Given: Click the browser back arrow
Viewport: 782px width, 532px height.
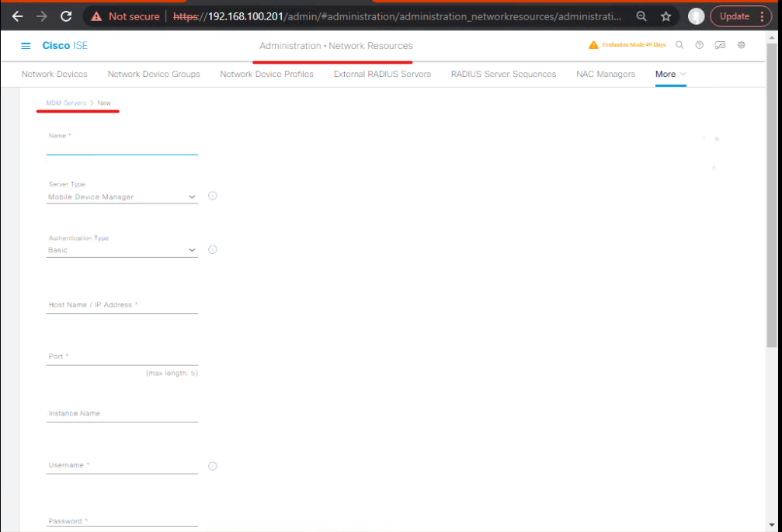Looking at the screenshot, I should [x=17, y=16].
